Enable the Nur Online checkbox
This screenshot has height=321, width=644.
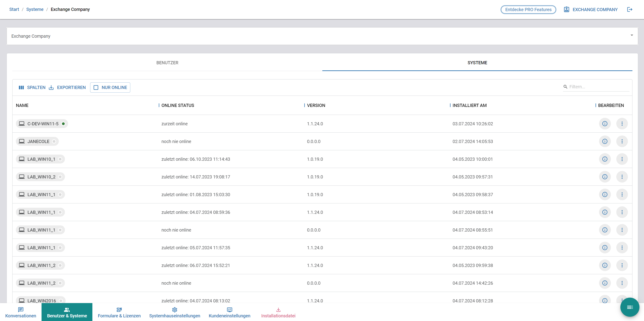pos(96,87)
